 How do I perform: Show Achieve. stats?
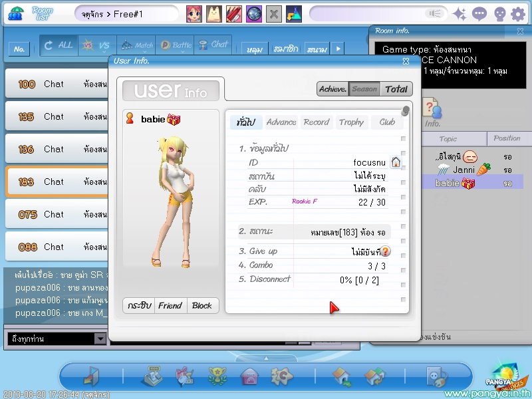[333, 89]
